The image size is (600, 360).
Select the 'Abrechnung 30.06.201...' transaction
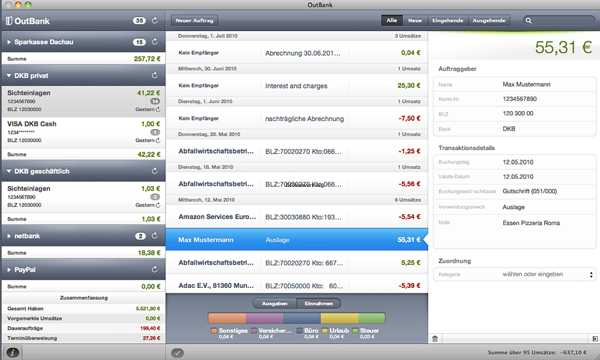[297, 53]
